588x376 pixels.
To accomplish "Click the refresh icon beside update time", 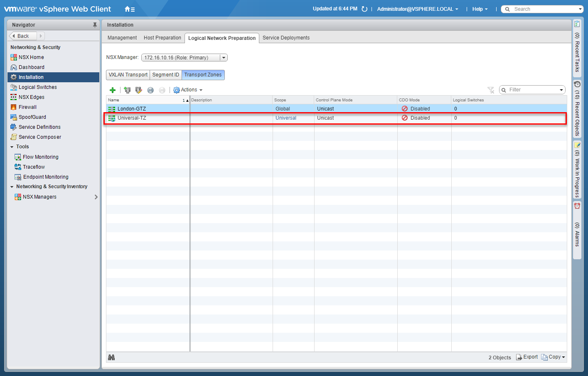I will tap(364, 9).
